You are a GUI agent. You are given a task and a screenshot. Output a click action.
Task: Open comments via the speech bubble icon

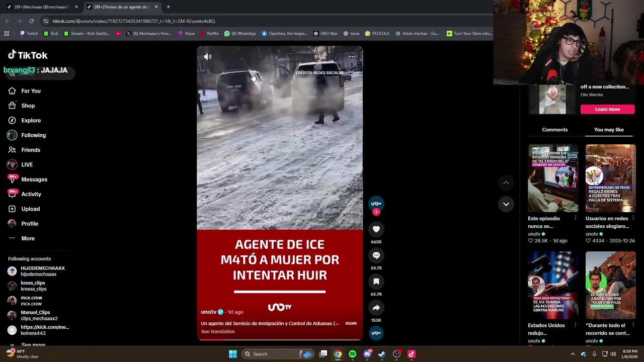click(x=376, y=255)
